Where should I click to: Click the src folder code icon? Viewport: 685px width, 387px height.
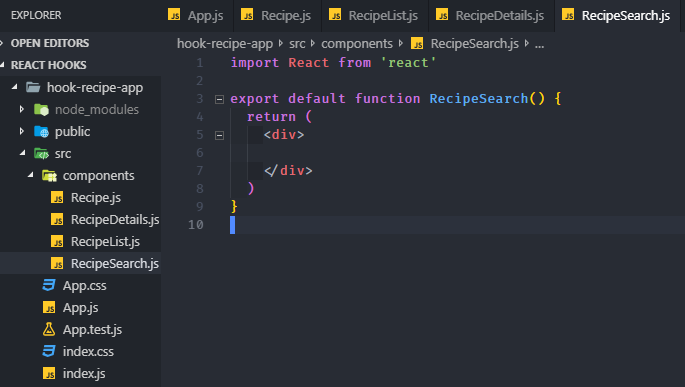coord(41,154)
